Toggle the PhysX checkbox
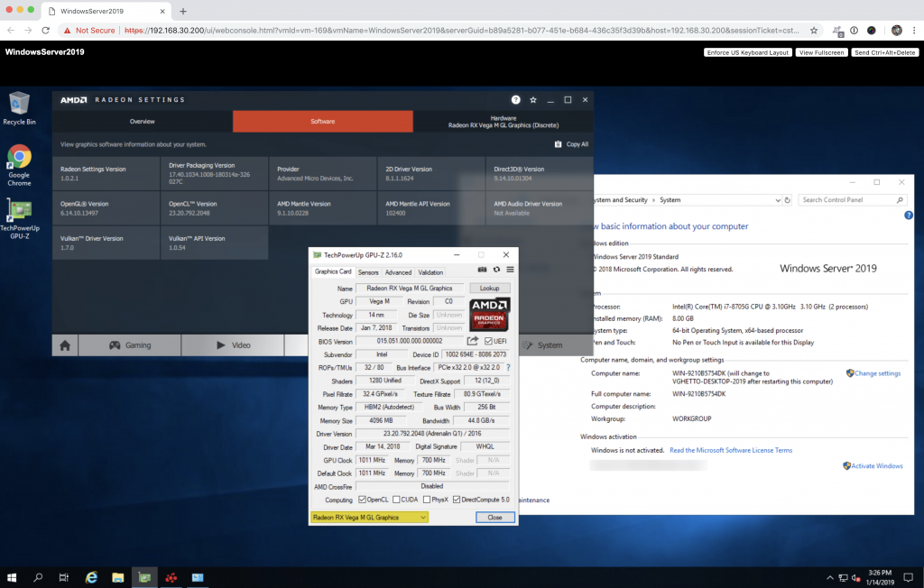924x588 pixels. 427,500
